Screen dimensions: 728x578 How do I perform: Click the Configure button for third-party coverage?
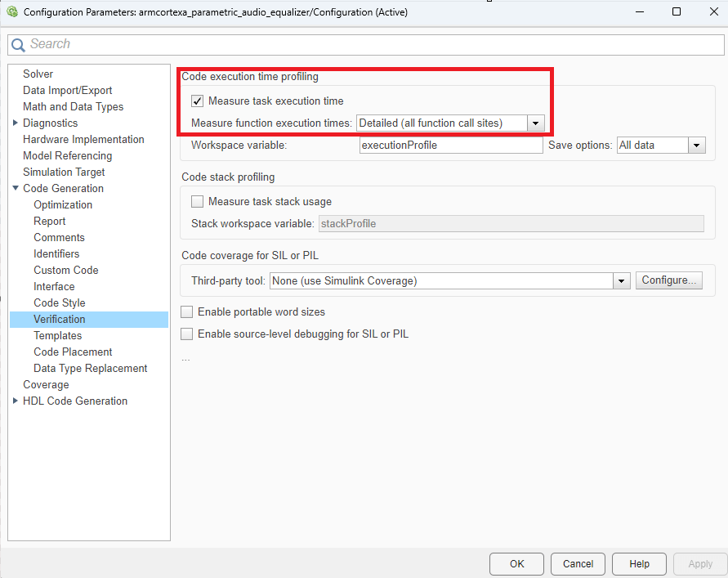pos(668,280)
